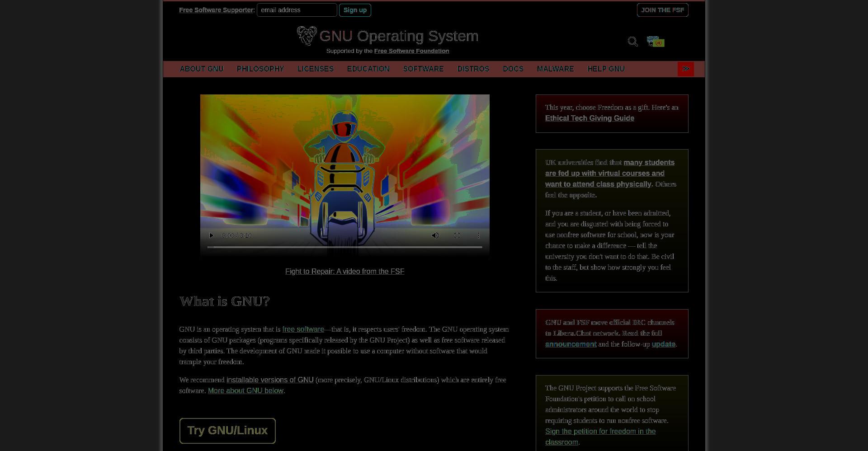
Task: Open Fight to Repair video caption link
Action: click(x=344, y=271)
